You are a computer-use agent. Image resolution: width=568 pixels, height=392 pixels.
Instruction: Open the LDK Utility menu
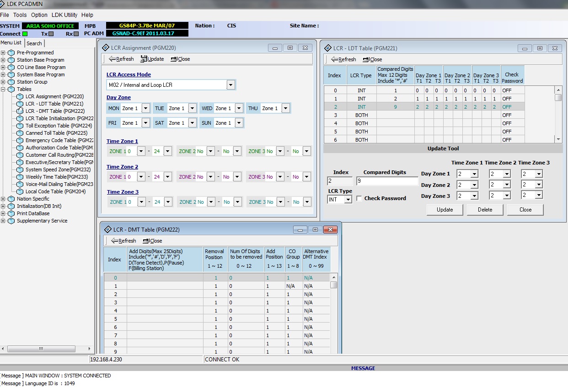point(64,15)
